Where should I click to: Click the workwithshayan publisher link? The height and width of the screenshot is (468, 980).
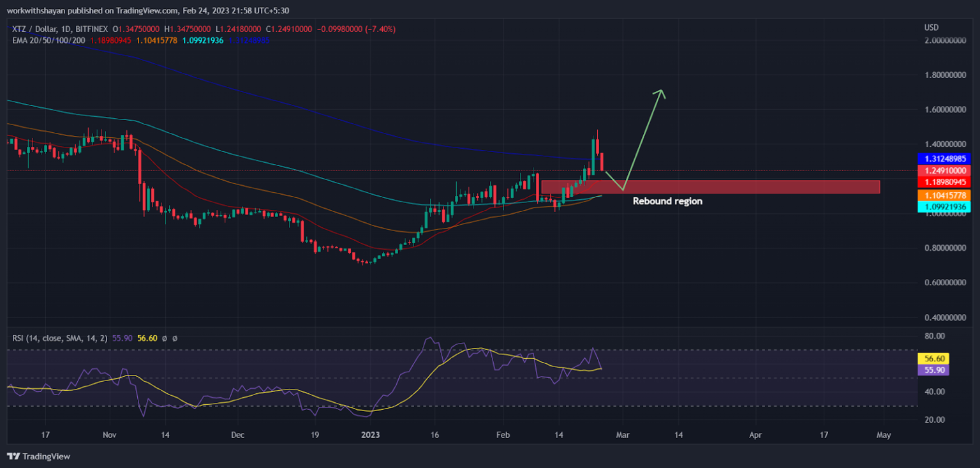35,9
